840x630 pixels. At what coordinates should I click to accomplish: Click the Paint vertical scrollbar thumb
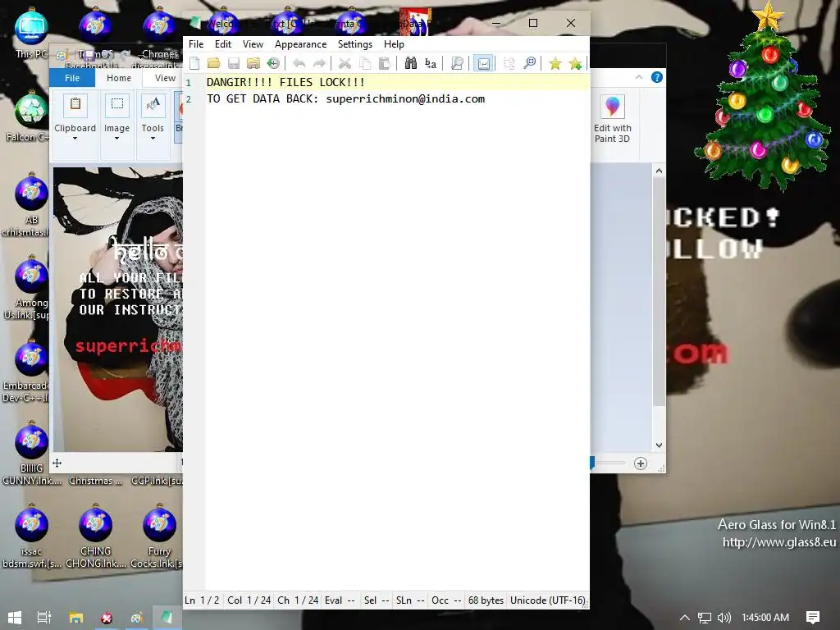659,292
